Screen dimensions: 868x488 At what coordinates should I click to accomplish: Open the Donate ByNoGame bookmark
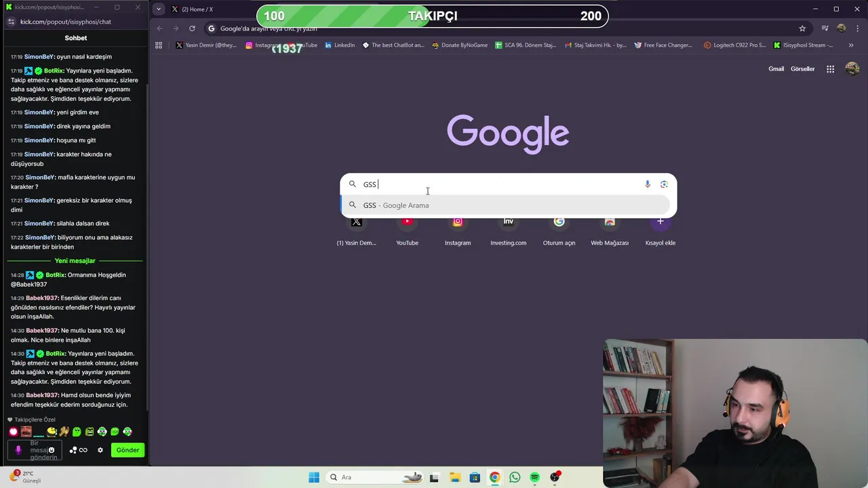[459, 45]
